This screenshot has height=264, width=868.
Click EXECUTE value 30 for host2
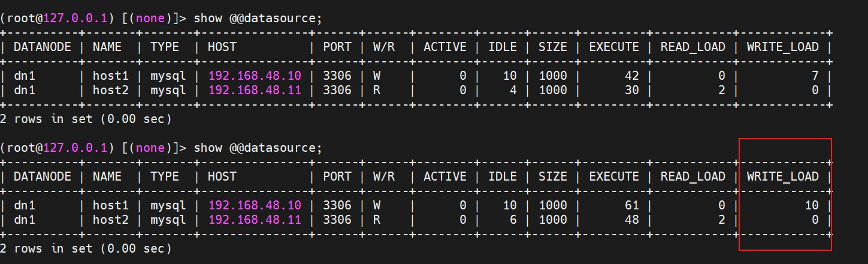click(x=631, y=90)
